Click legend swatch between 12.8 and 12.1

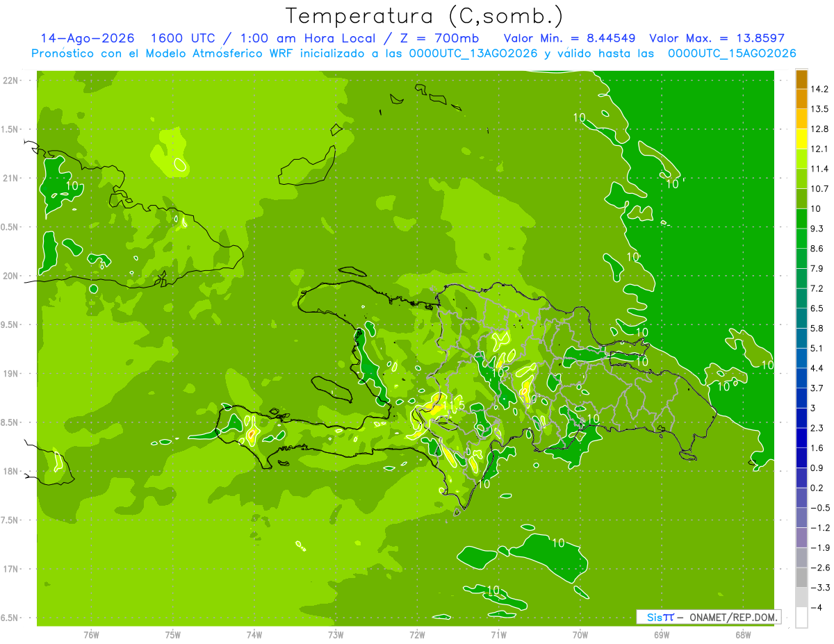[801, 138]
